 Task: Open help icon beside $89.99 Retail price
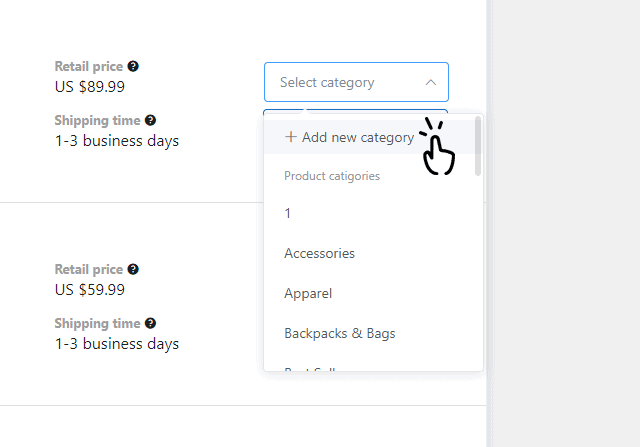(x=133, y=66)
